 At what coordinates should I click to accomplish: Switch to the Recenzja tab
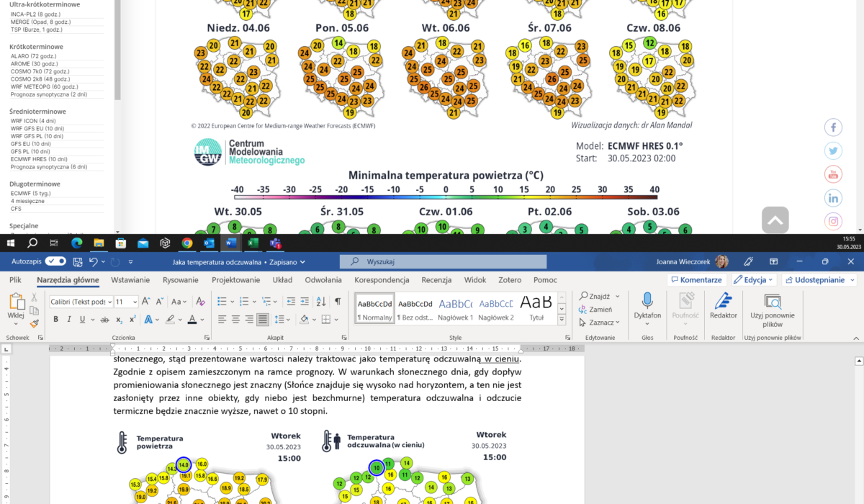[436, 280]
